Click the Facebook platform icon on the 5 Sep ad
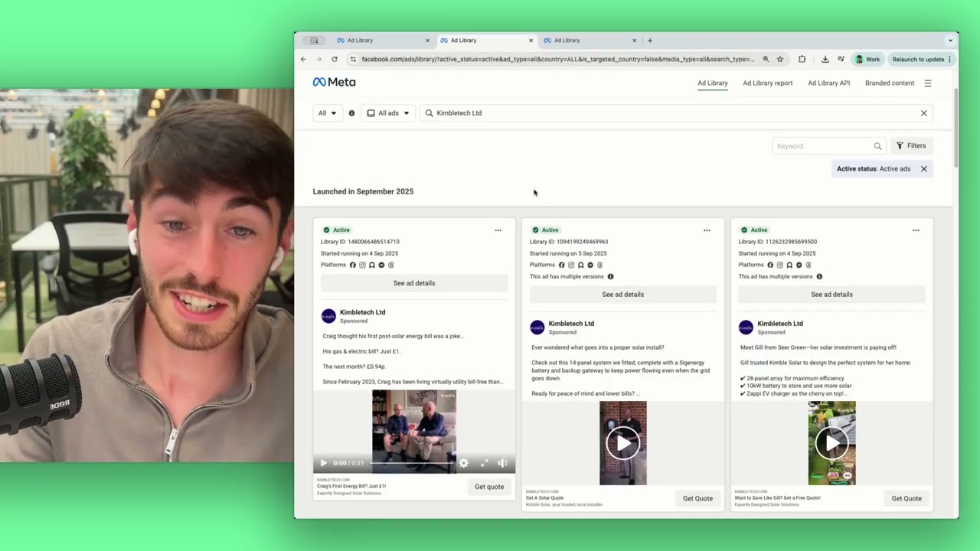 tap(561, 265)
